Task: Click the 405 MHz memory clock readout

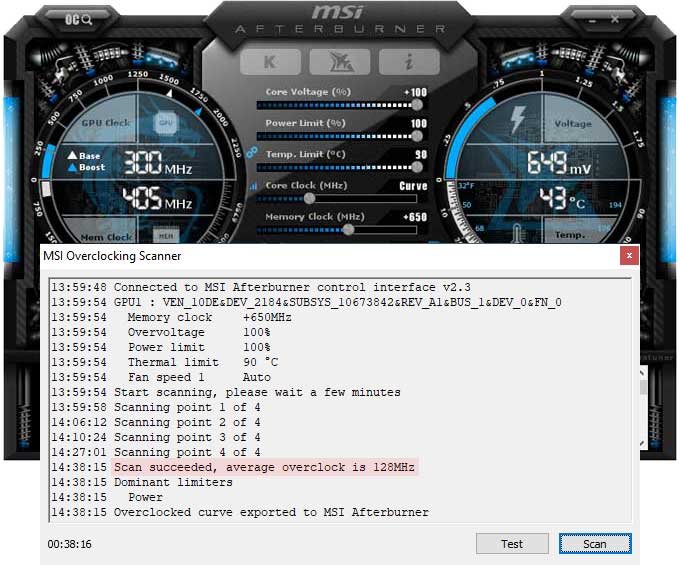Action: [157, 199]
